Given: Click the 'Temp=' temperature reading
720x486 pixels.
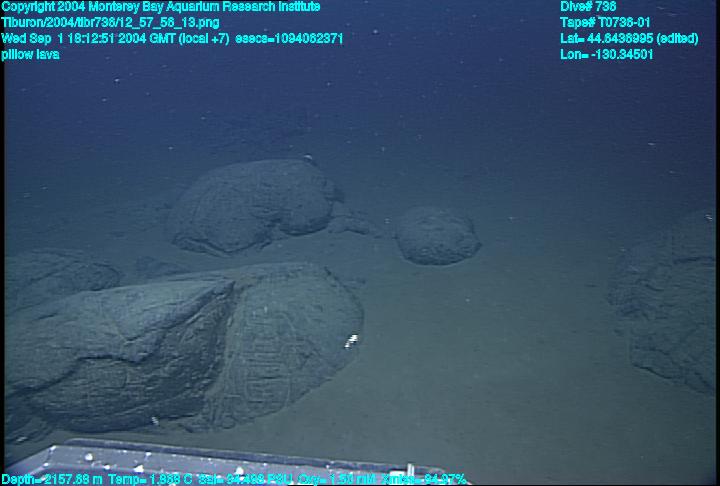Looking at the screenshot, I should (x=151, y=480).
